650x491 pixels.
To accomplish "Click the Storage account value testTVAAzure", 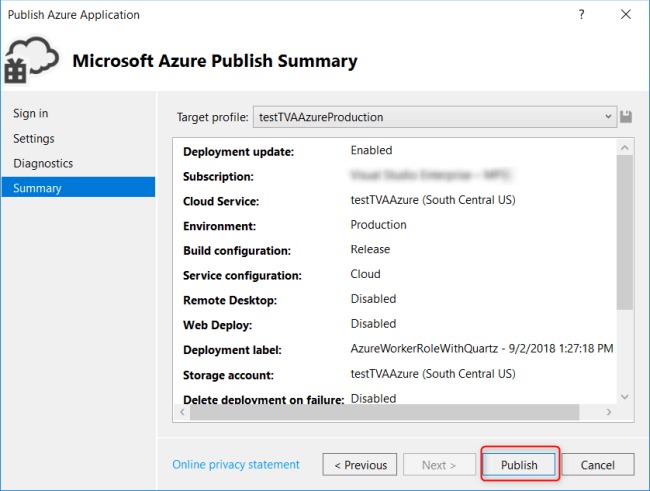I will (433, 374).
